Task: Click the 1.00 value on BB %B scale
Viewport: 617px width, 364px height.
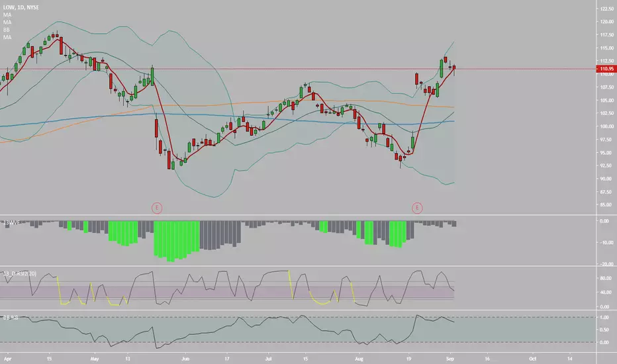Action: 604,317
